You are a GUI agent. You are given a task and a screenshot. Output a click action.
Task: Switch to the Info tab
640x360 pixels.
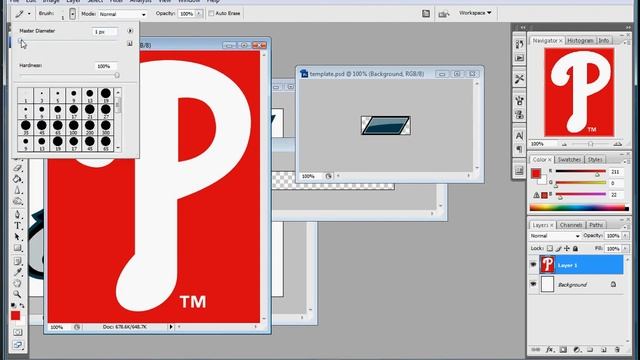604,41
